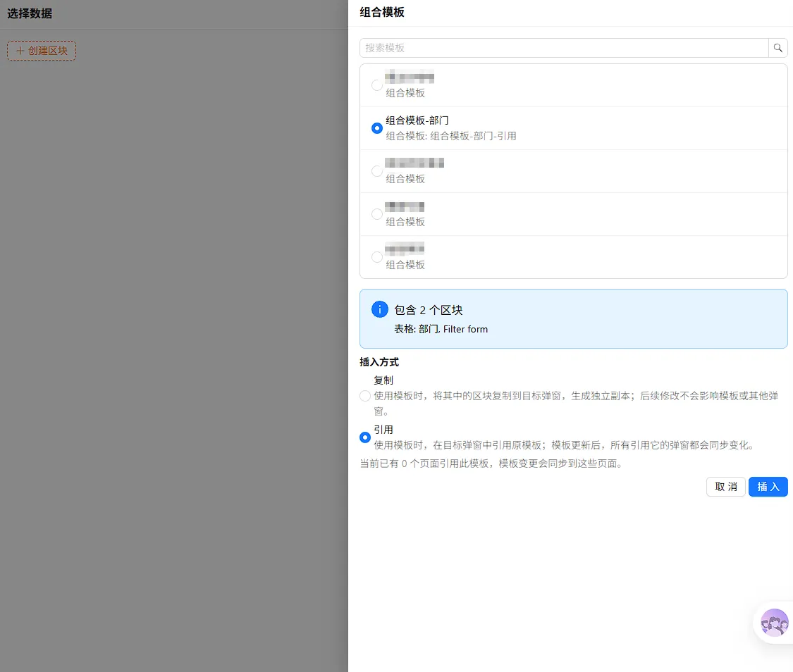
Task: Select the fourth template radio button
Action: (377, 214)
